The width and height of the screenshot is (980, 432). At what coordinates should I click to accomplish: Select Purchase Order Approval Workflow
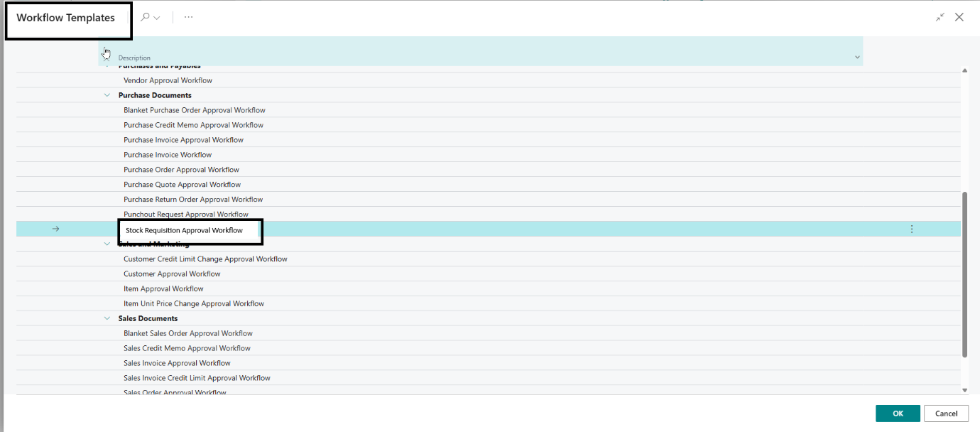click(x=181, y=170)
